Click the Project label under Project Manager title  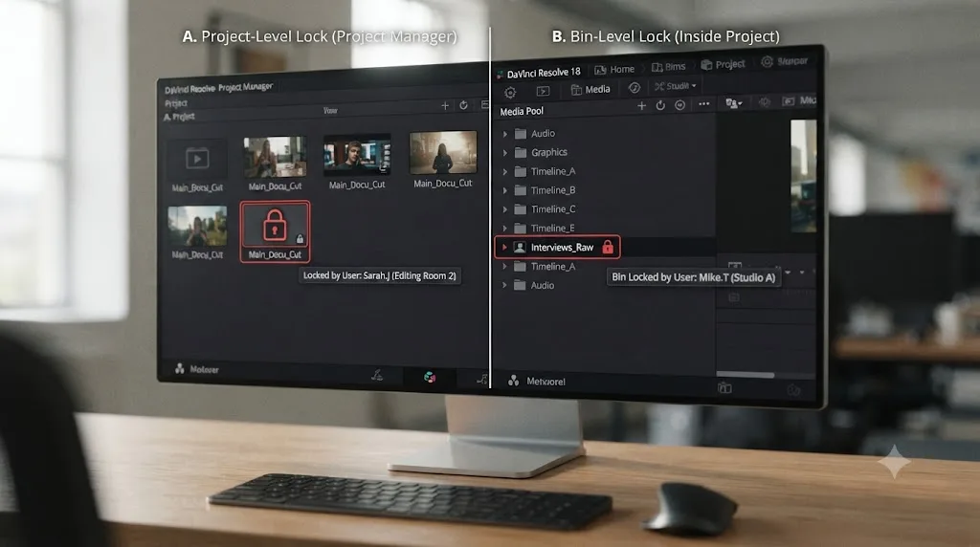pos(176,103)
